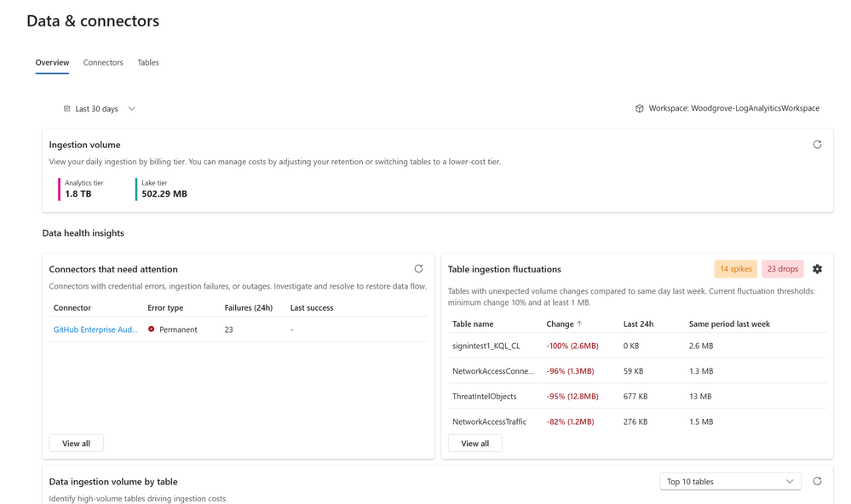Select the ThreatIntelObjects table row
The height and width of the screenshot is (504, 851).
(x=637, y=396)
